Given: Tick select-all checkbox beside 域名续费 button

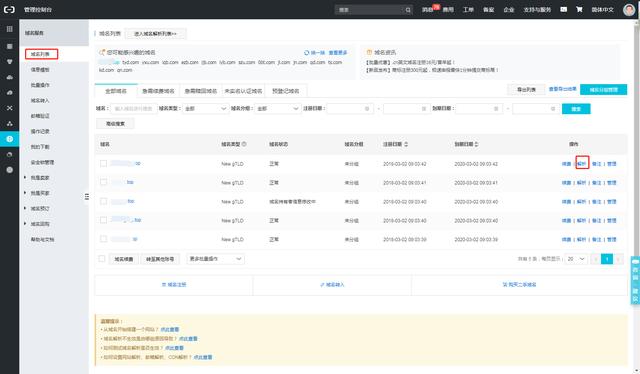Looking at the screenshot, I should pyautogui.click(x=102, y=258).
